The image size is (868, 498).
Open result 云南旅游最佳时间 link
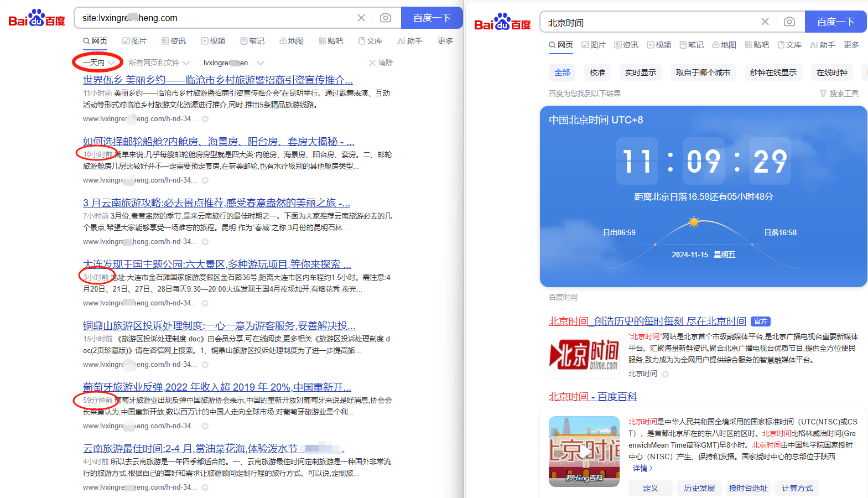tap(214, 448)
